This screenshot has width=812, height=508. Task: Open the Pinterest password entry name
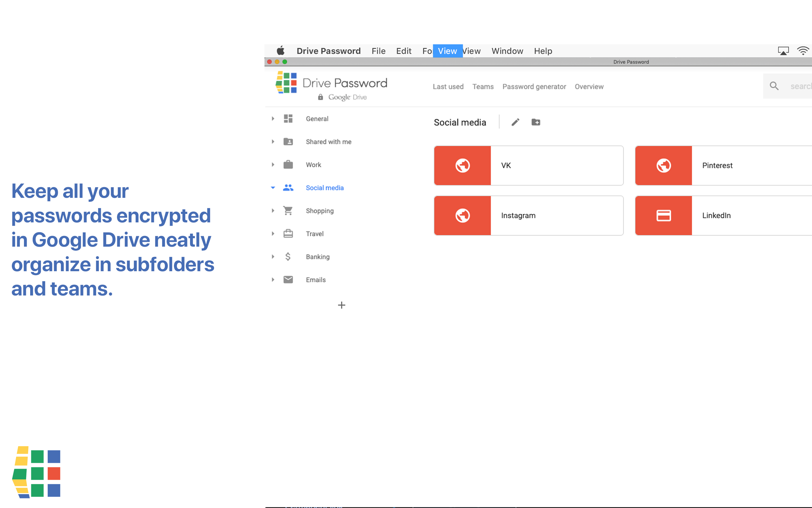tap(717, 165)
